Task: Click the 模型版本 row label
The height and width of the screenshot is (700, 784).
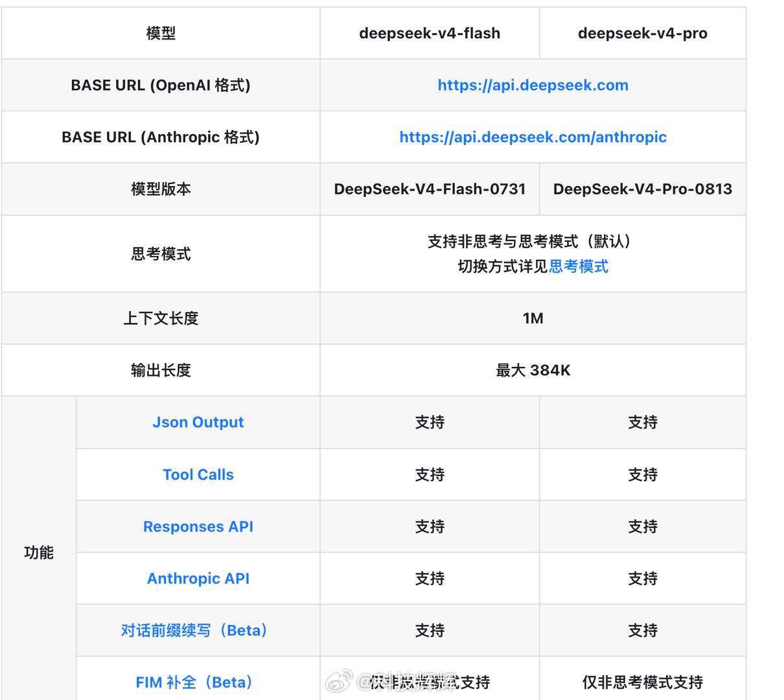Action: tap(161, 189)
